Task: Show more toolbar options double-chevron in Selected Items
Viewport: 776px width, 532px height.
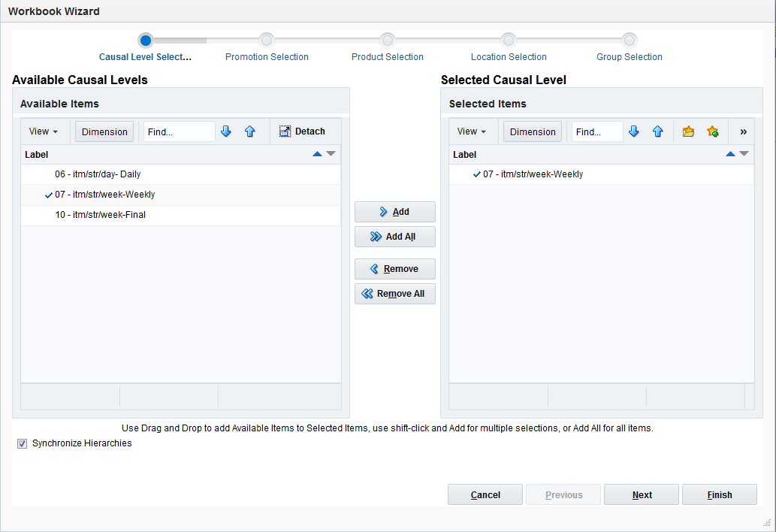Action: 744,131
